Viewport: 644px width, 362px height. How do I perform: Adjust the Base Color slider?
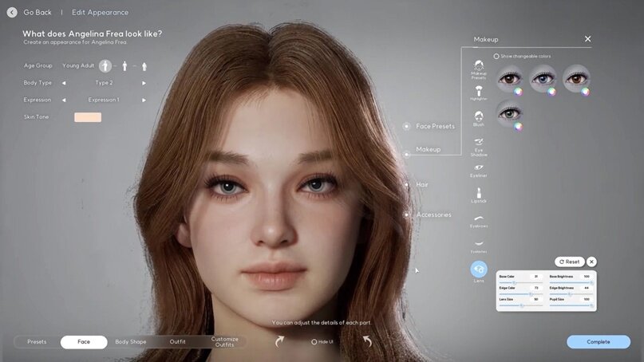point(521,283)
